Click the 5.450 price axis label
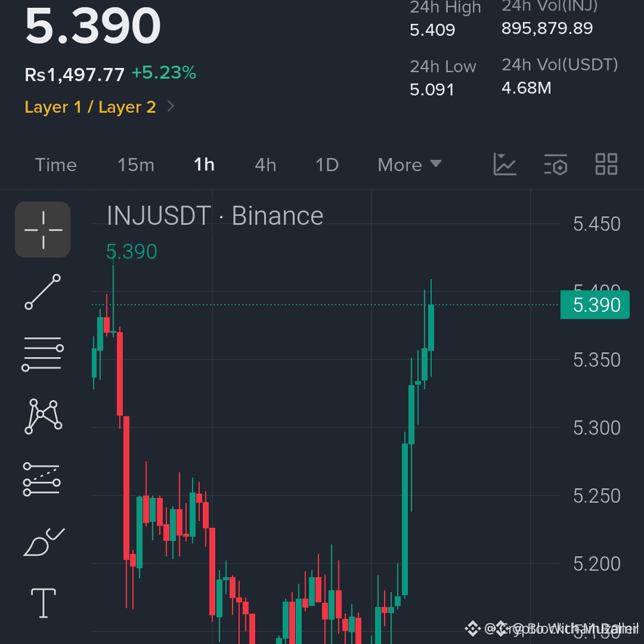The image size is (644, 644). [x=597, y=224]
